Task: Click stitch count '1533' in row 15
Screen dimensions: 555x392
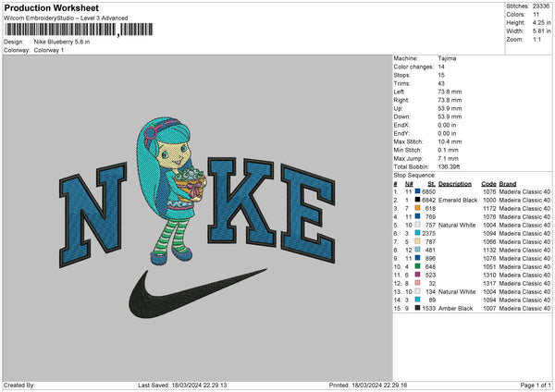Action: pyautogui.click(x=428, y=308)
